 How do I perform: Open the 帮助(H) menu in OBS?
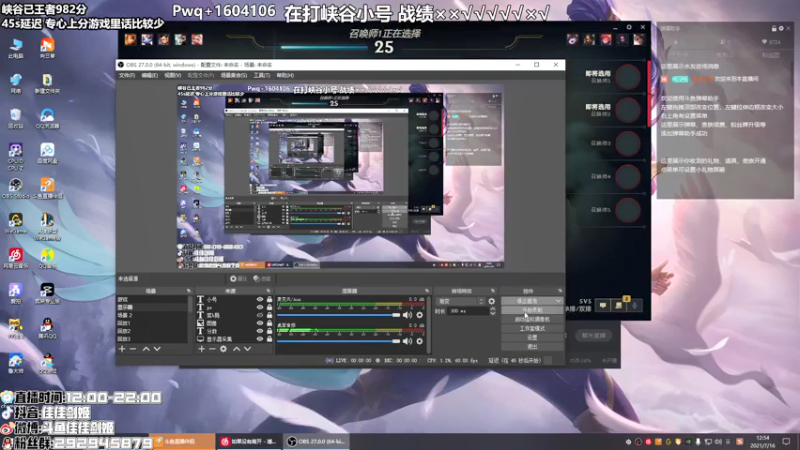[x=285, y=76]
